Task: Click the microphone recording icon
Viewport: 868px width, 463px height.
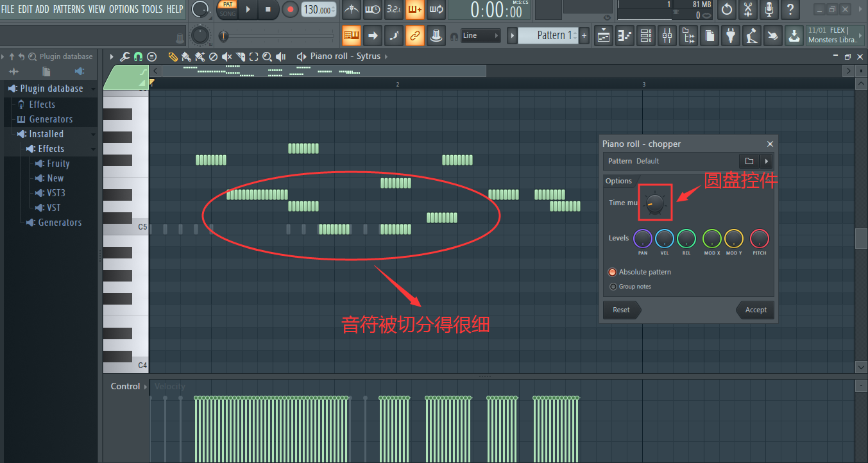Action: pyautogui.click(x=769, y=10)
